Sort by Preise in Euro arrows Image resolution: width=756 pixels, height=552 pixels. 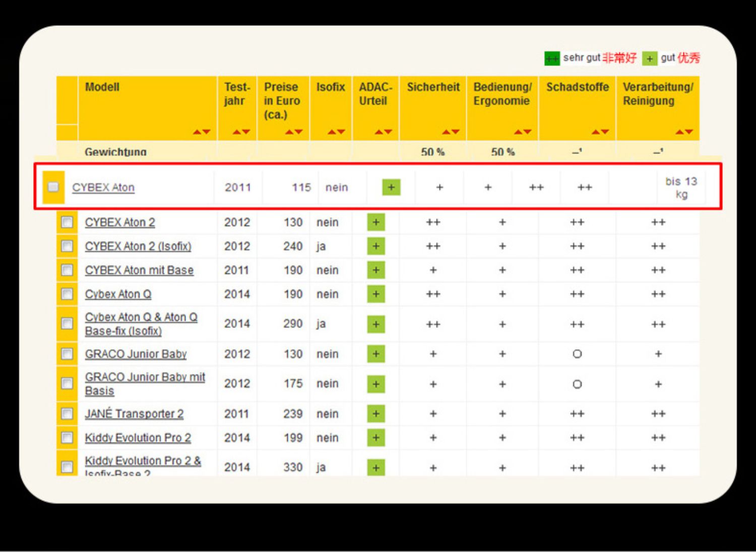coord(293,132)
